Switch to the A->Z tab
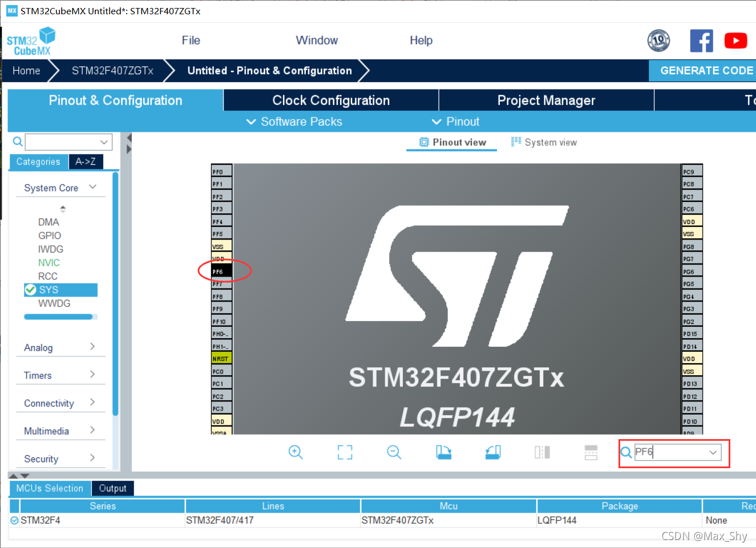This screenshot has height=548, width=756. point(86,161)
